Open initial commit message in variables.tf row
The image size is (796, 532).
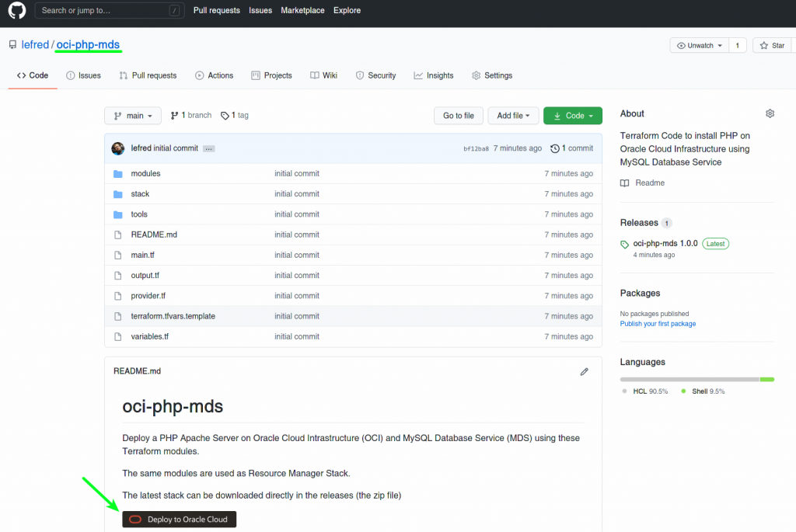pos(297,337)
